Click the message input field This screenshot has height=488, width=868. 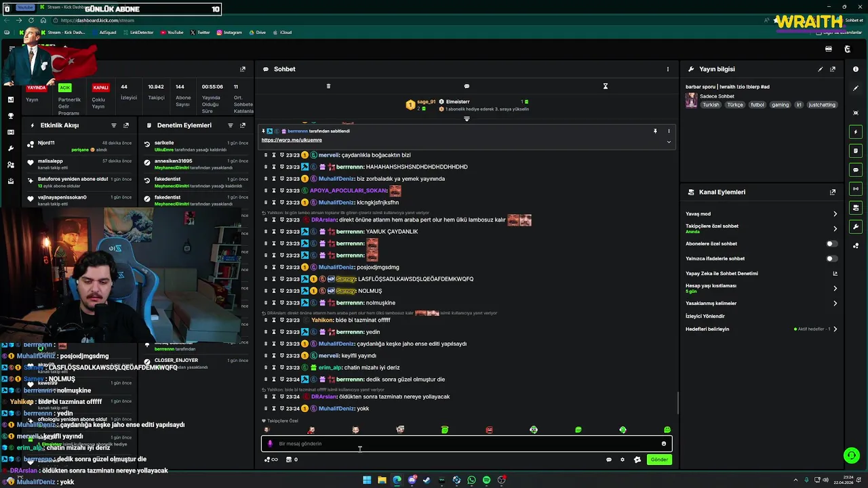pyautogui.click(x=467, y=443)
